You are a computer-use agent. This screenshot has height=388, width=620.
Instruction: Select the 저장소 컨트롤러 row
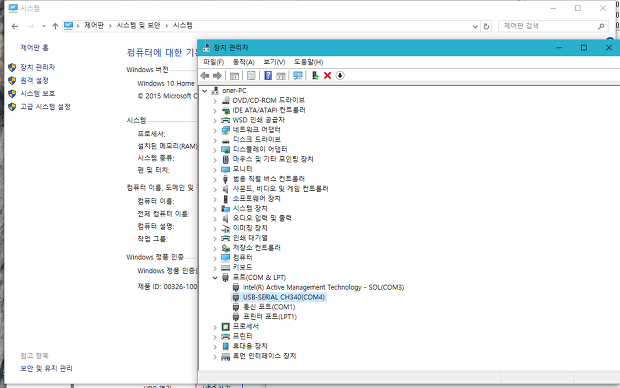256,248
